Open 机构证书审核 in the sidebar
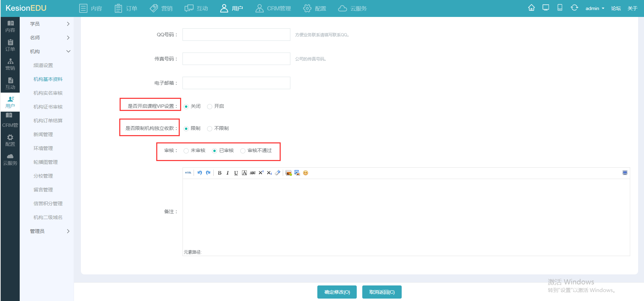Image resolution: width=644 pixels, height=301 pixels. 48,107
